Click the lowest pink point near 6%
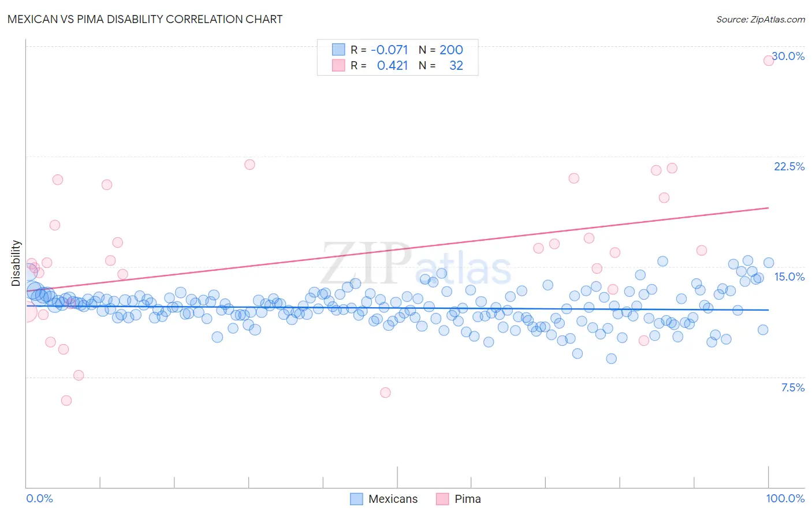812x515 pixels. pos(66,401)
